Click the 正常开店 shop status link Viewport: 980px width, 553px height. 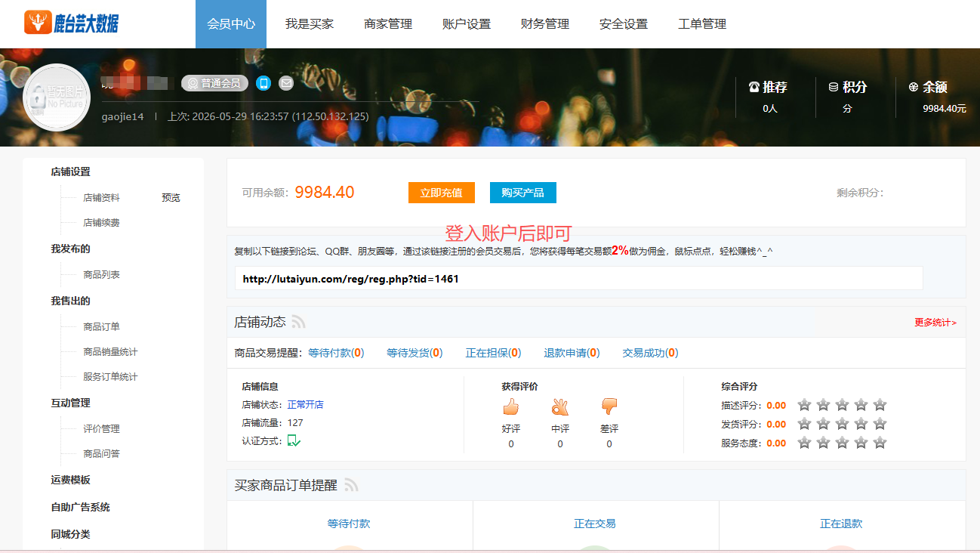305,405
